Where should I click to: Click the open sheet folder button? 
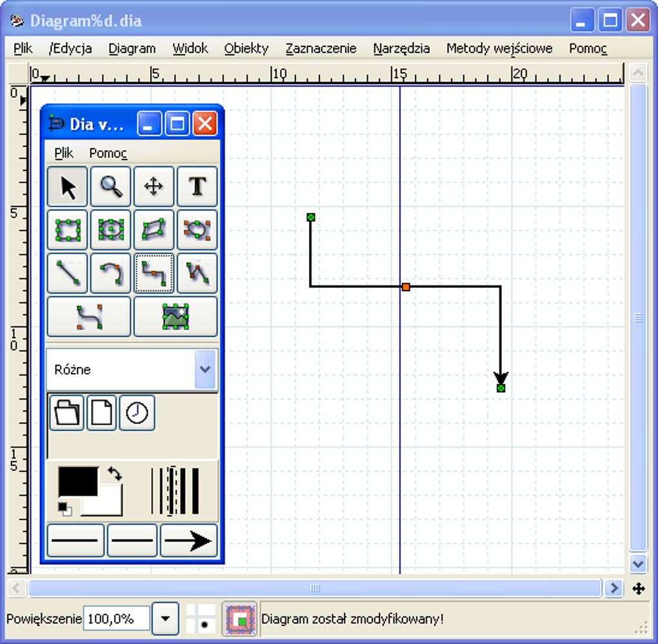66,413
